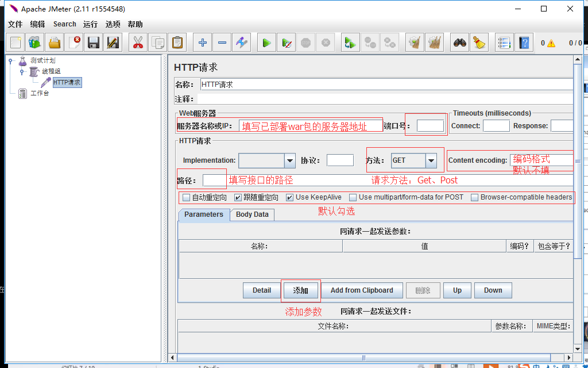This screenshot has height=368, width=588.
Task: Collapse the 线程组 tree node handle
Action: [x=22, y=71]
